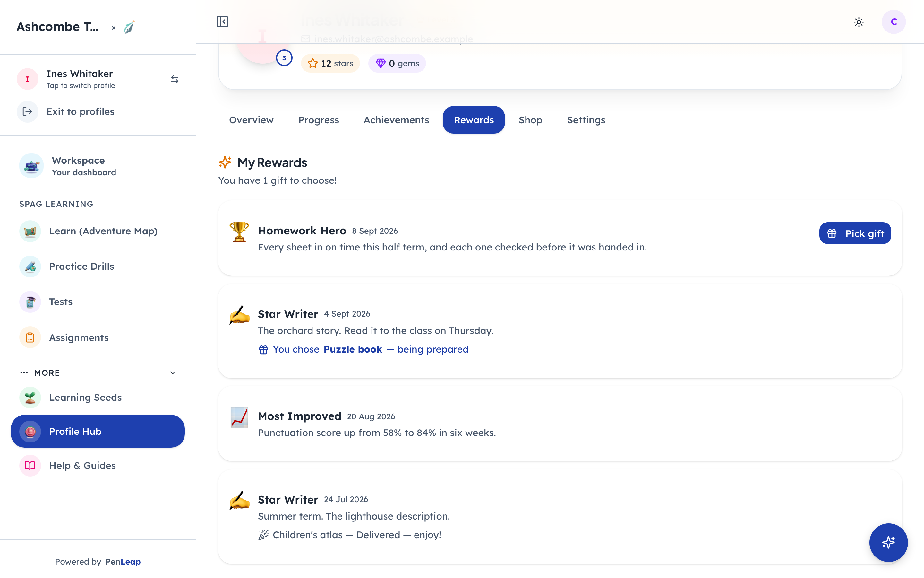Click the Puzzle book gift name
The width and height of the screenshot is (924, 578).
[x=353, y=349]
